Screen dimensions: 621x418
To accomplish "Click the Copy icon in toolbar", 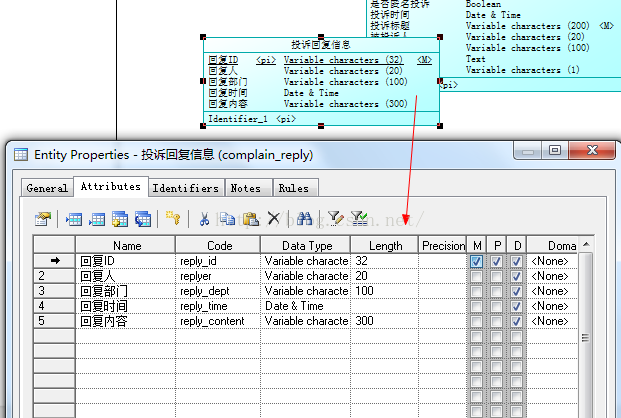I will 227,218.
